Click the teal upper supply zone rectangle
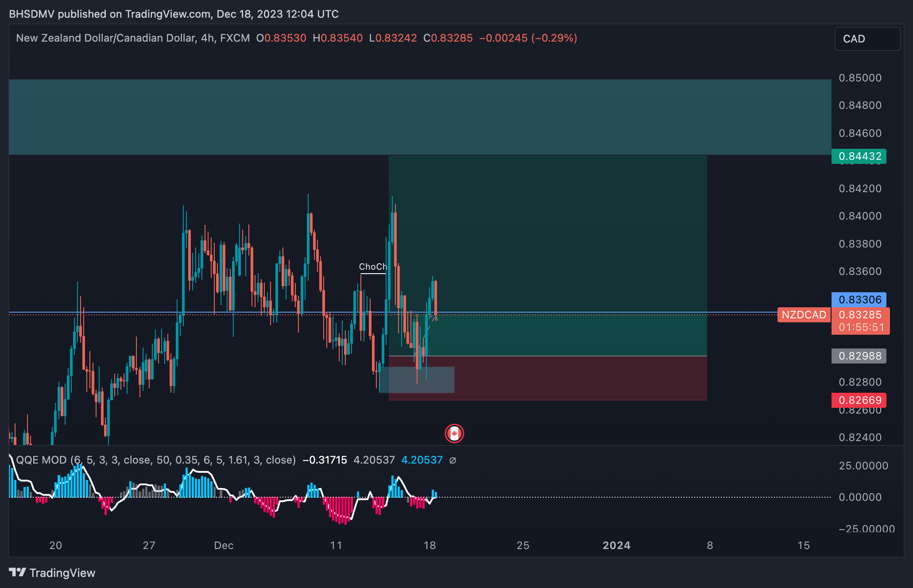Screen dimensions: 913x588 [420, 117]
